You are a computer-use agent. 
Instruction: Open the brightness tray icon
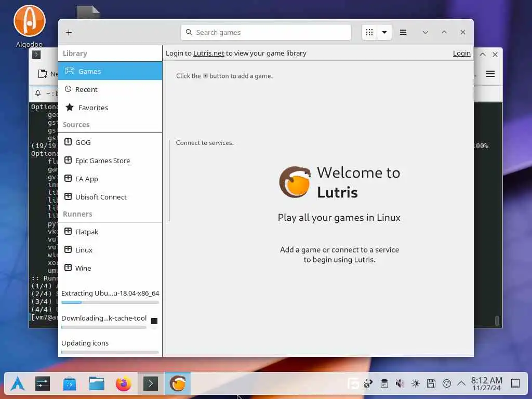pyautogui.click(x=415, y=384)
